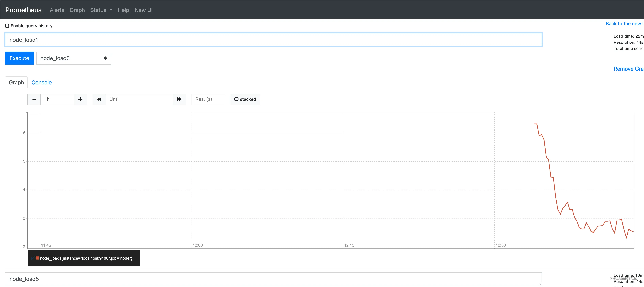Click the y-axis label 6
Screen dimensions: 644x287
point(24,133)
